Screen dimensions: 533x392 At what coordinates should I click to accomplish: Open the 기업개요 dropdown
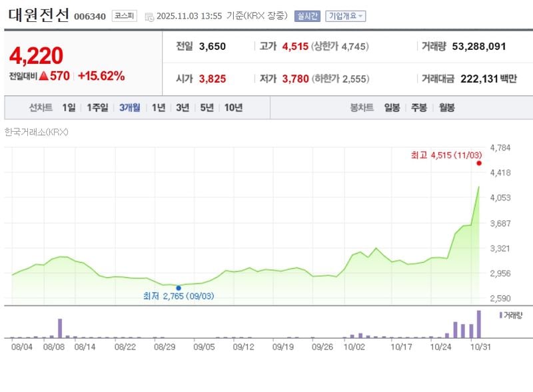coord(346,15)
